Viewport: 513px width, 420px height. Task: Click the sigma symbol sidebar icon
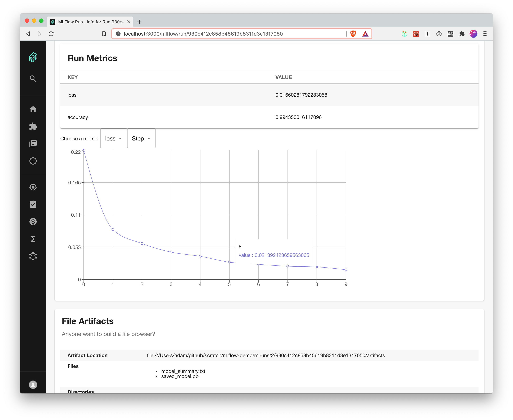(x=33, y=239)
